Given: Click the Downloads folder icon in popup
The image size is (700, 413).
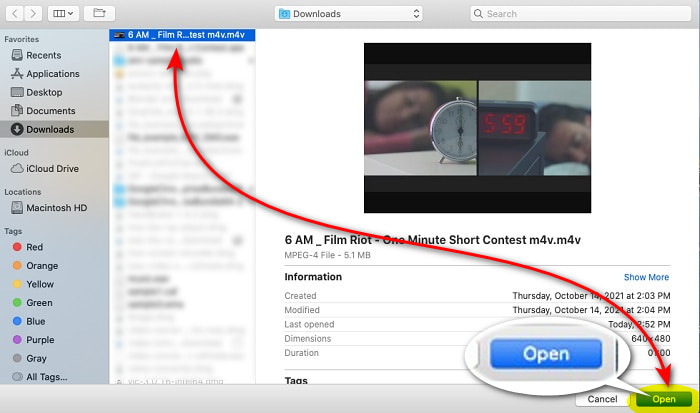Looking at the screenshot, I should click(x=284, y=14).
